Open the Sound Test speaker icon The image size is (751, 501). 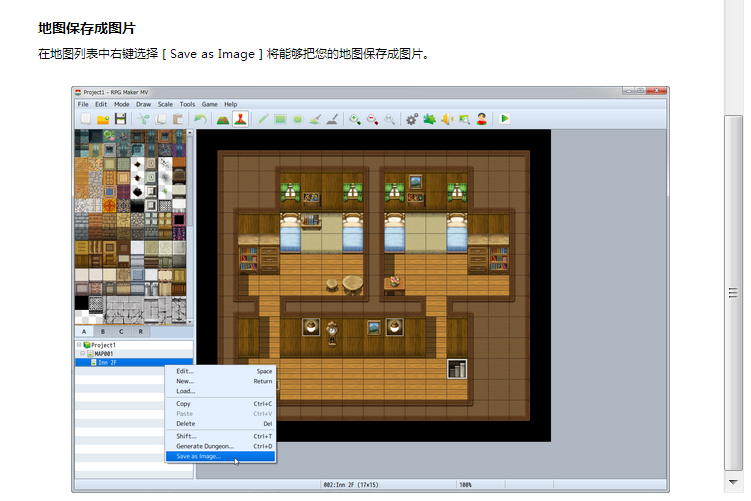(x=447, y=119)
